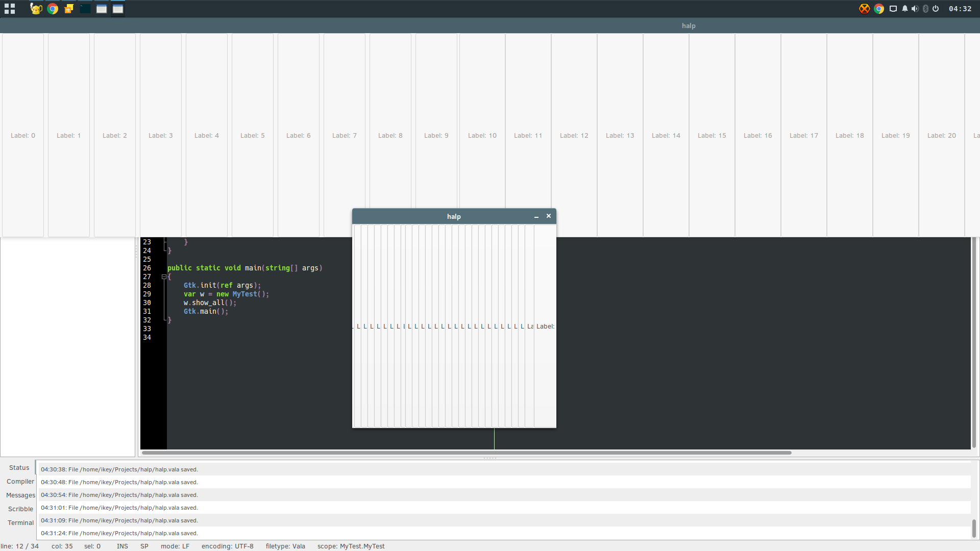Switch to the Status tab
The width and height of the screenshot is (980, 551).
click(x=19, y=468)
